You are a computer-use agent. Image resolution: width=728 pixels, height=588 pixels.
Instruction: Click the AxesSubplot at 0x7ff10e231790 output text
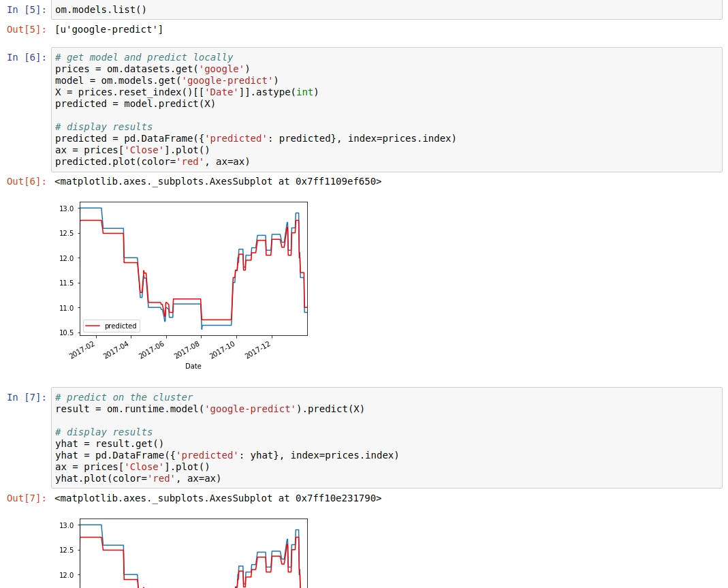pyautogui.click(x=218, y=498)
